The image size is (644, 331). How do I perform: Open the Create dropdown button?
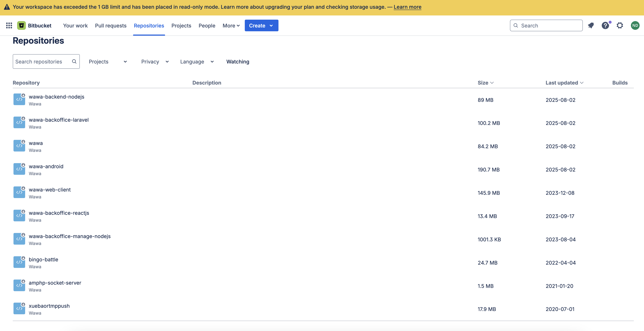(x=262, y=25)
